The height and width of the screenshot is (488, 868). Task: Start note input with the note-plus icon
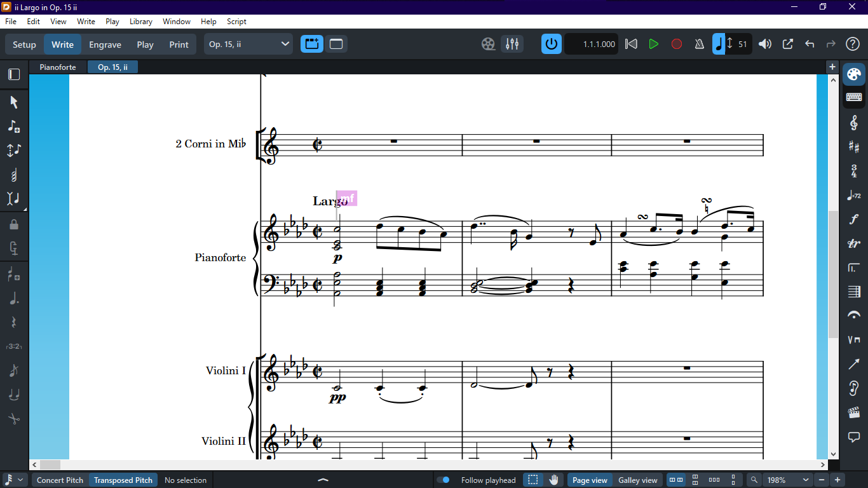pyautogui.click(x=14, y=126)
